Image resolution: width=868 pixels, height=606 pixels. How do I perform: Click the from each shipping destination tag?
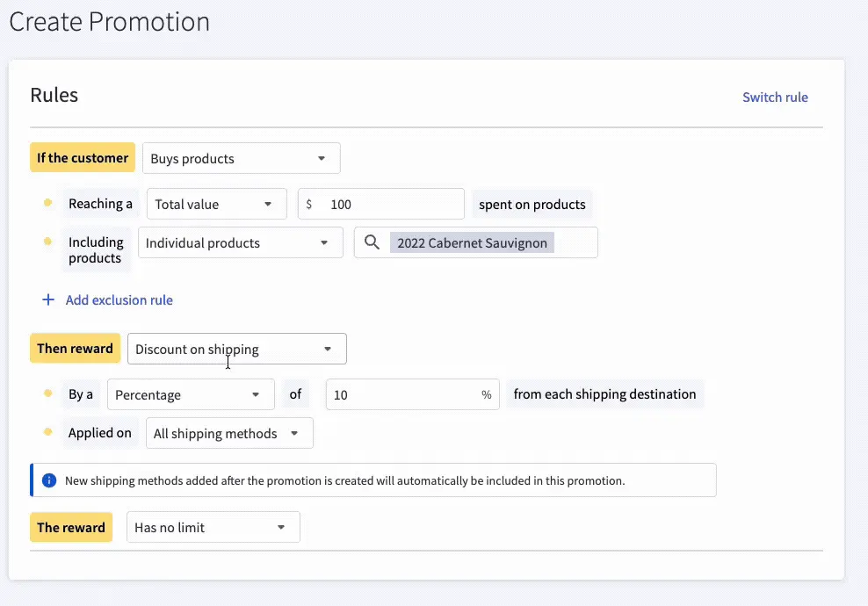coord(604,394)
